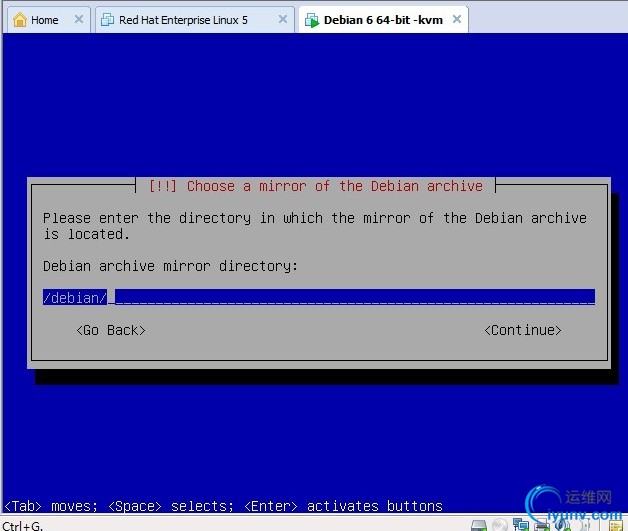Click the sound card status icon
The width and height of the screenshot is (628, 531).
[563, 525]
